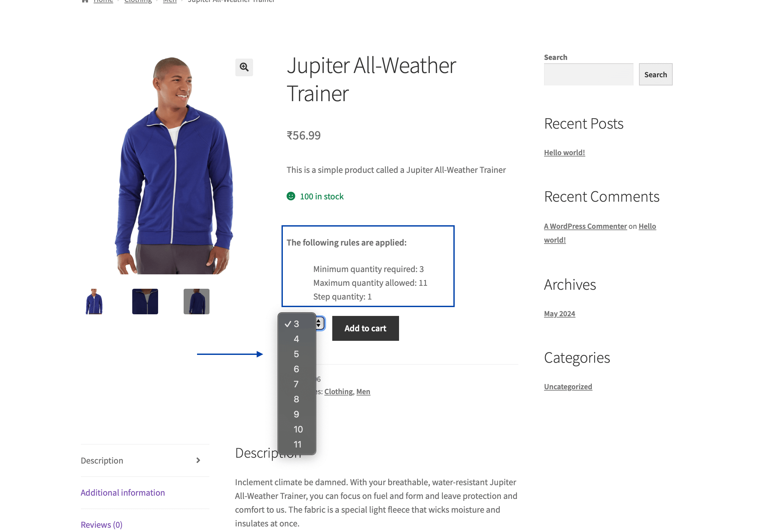Select quantity 7 from dropdown list

[x=296, y=384]
